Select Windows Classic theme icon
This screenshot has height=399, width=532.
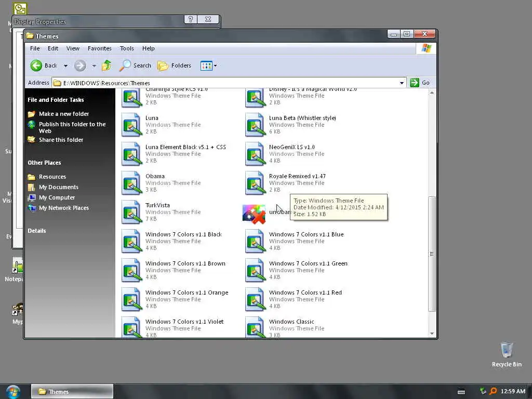pyautogui.click(x=255, y=327)
